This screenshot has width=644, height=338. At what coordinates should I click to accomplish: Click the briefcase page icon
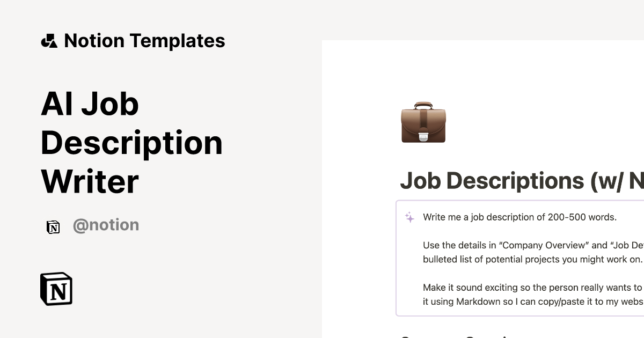pyautogui.click(x=423, y=123)
